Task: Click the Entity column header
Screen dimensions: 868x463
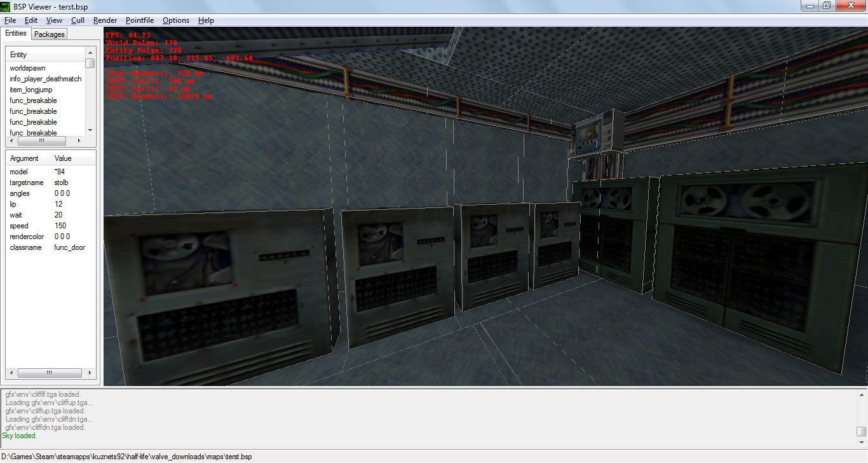Action: 45,55
